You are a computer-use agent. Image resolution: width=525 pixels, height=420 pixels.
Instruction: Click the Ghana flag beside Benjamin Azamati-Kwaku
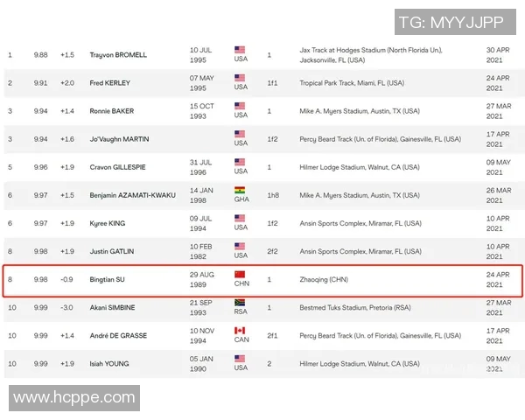[240, 190]
